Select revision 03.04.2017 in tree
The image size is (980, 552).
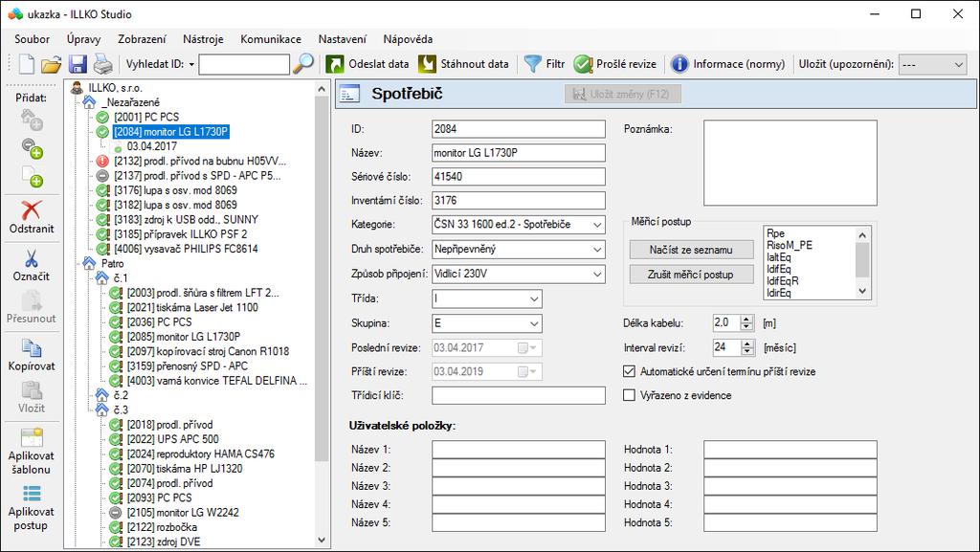[152, 146]
